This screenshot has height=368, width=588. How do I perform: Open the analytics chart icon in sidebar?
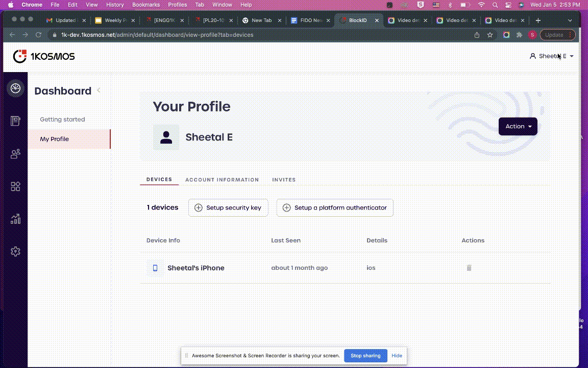[x=15, y=219]
